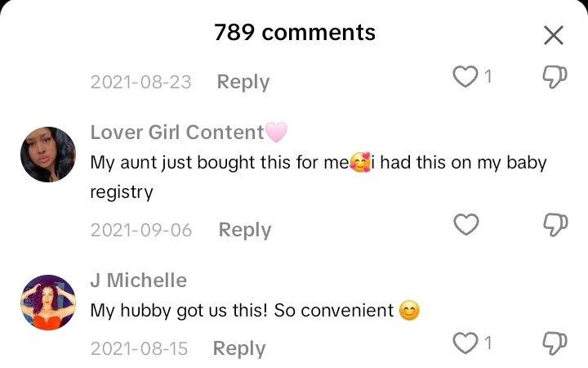The width and height of the screenshot is (588, 368).
Task: Like J Michelle's comment
Action: point(465,343)
